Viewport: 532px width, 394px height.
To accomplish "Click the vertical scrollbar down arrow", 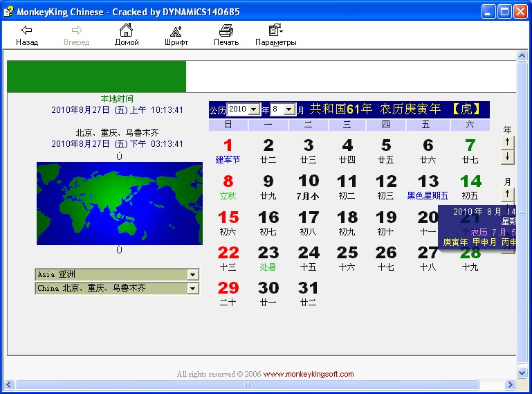I will 522,373.
